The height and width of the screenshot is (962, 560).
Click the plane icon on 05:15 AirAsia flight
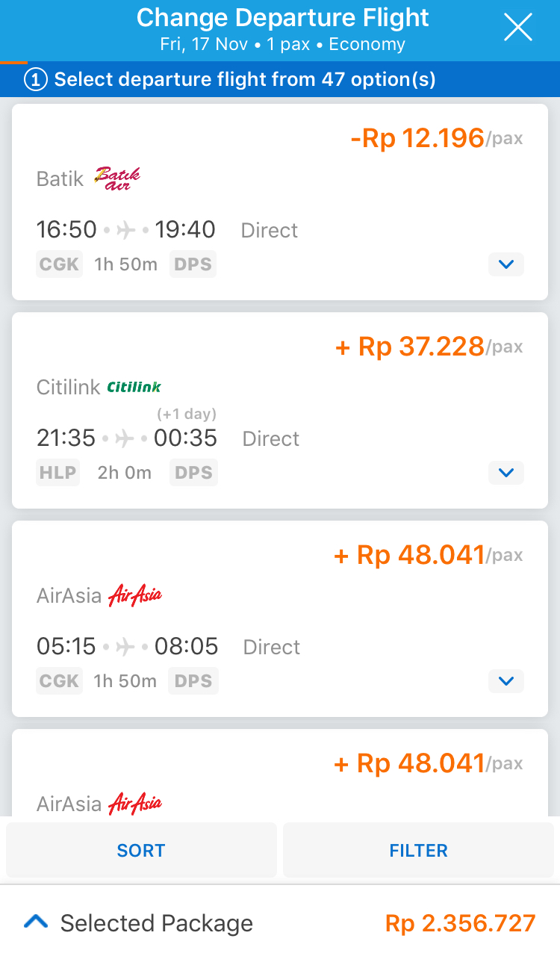125,647
